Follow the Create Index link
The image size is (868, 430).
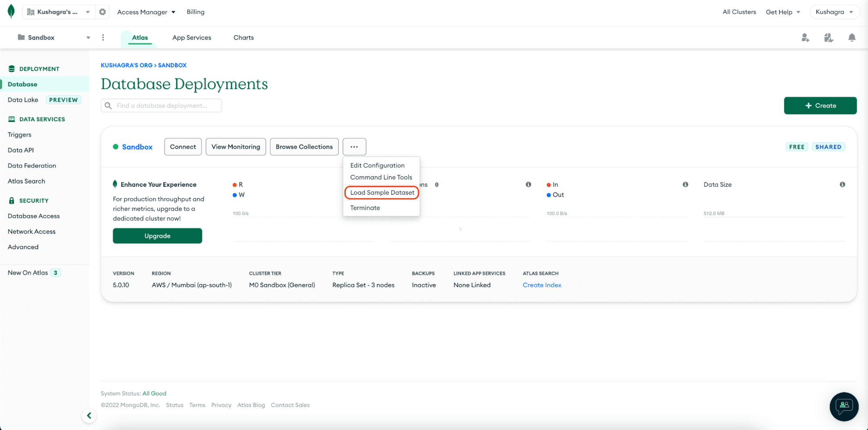pos(541,285)
